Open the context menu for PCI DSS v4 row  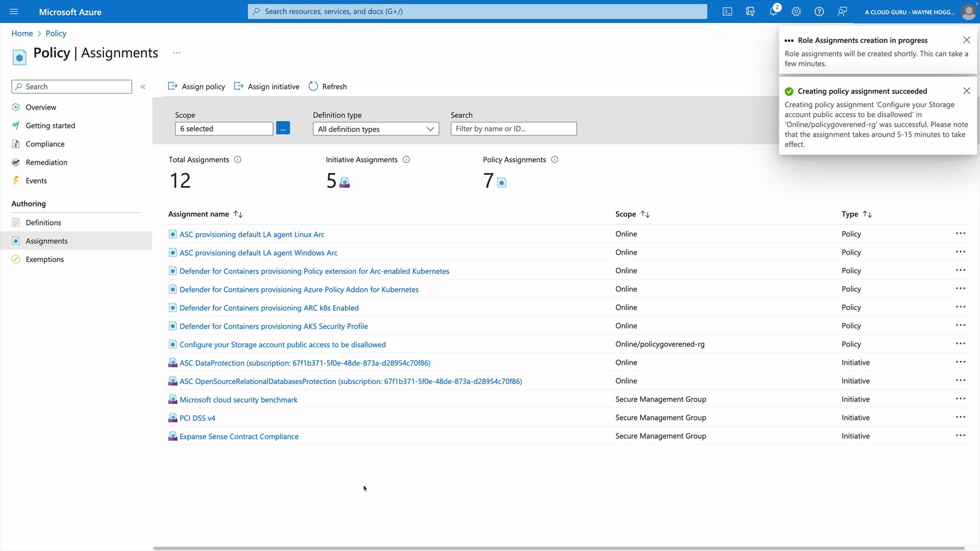[x=960, y=417]
